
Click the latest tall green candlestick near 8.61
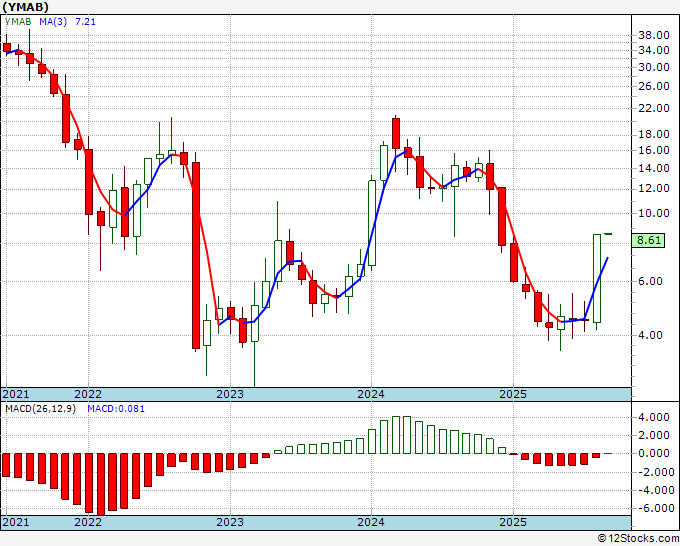pos(597,278)
